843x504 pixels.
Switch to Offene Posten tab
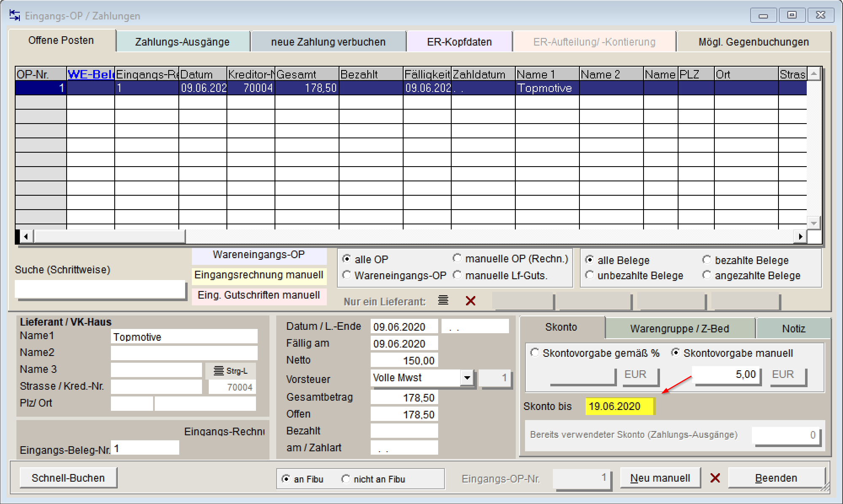click(61, 40)
